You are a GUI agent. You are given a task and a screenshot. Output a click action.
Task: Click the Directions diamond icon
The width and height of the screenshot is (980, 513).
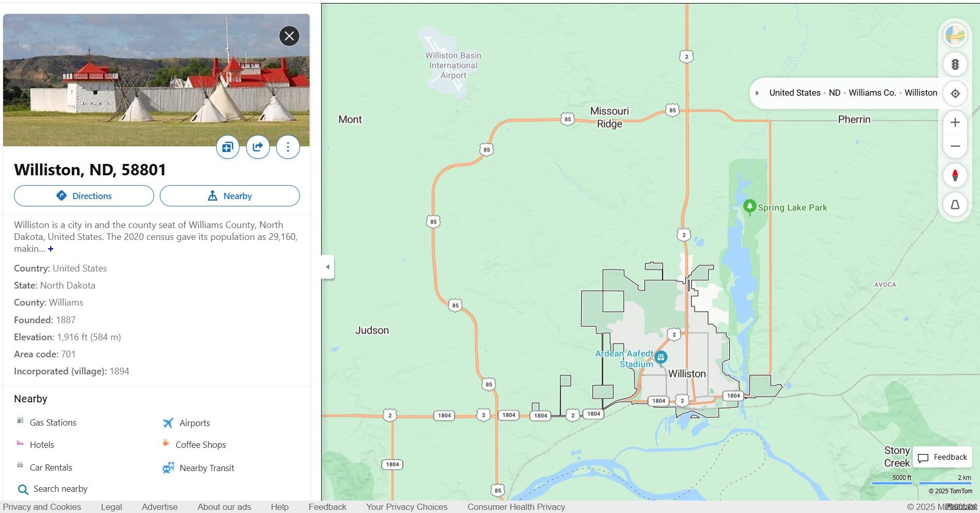pyautogui.click(x=61, y=195)
